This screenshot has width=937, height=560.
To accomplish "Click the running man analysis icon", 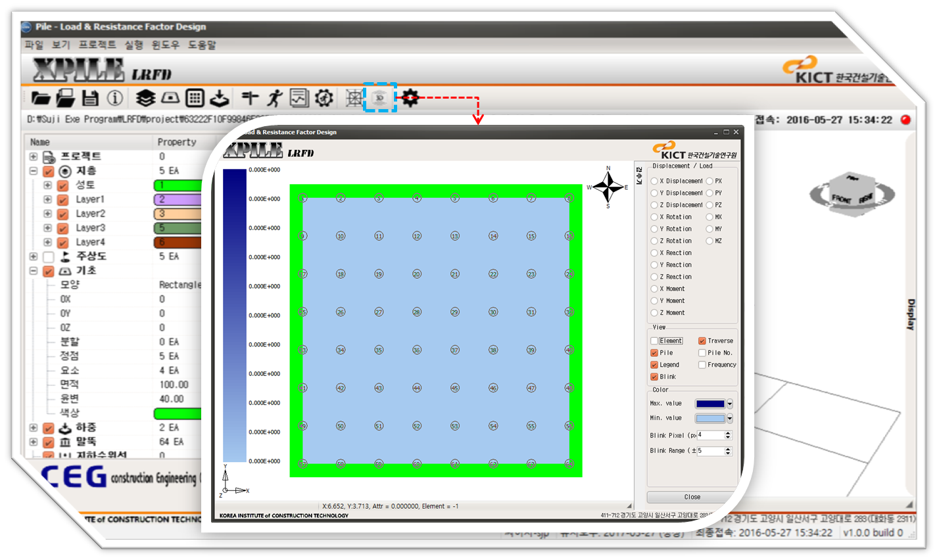I will (274, 99).
